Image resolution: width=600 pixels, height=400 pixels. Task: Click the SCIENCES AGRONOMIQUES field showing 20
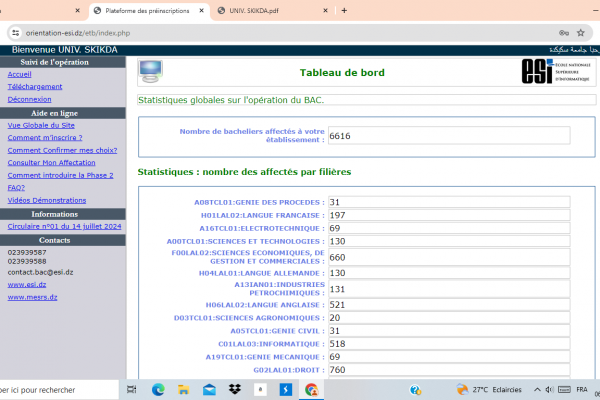[x=449, y=318]
